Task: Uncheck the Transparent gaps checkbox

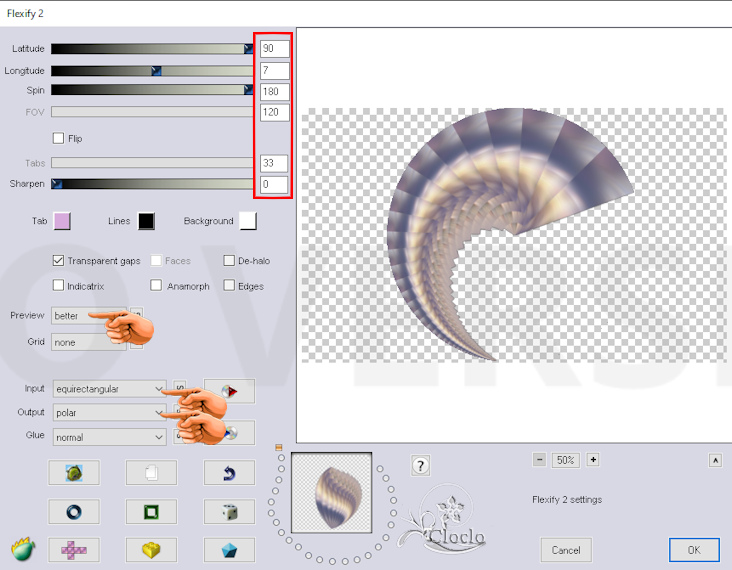Action: pyautogui.click(x=58, y=261)
